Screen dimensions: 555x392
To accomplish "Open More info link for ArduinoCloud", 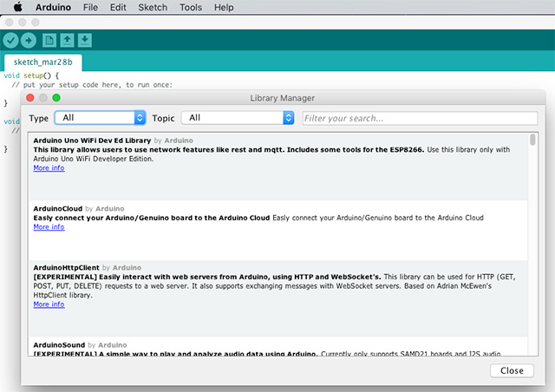I will coord(49,226).
